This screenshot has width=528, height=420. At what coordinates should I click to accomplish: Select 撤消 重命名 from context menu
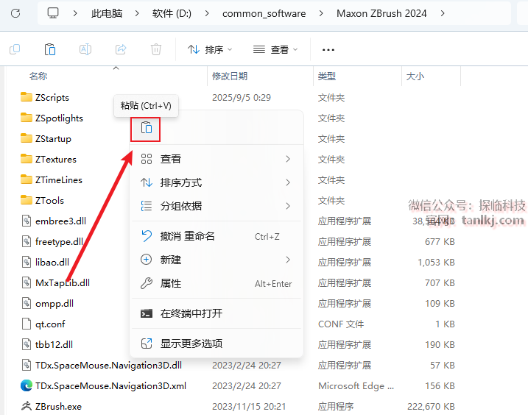coord(188,236)
